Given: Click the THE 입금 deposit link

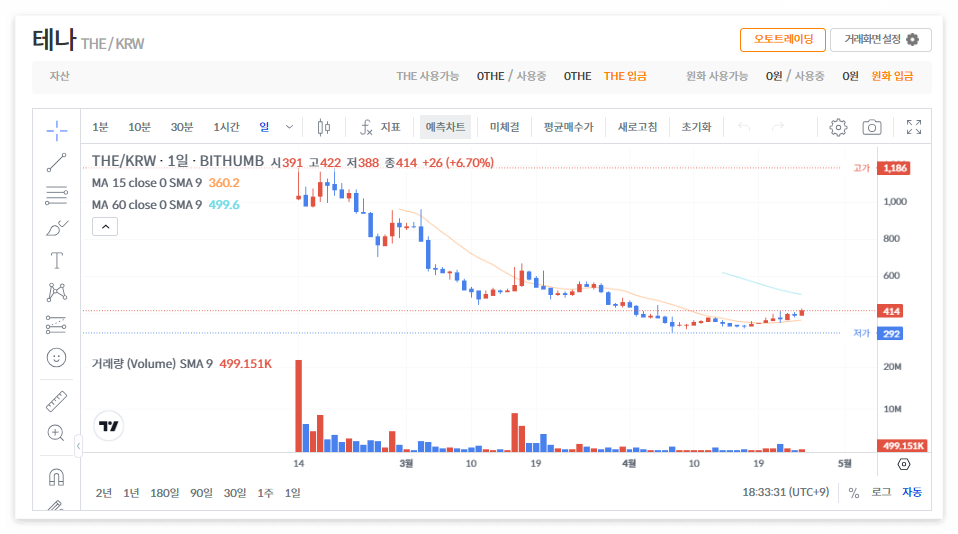Looking at the screenshot, I should [x=625, y=76].
